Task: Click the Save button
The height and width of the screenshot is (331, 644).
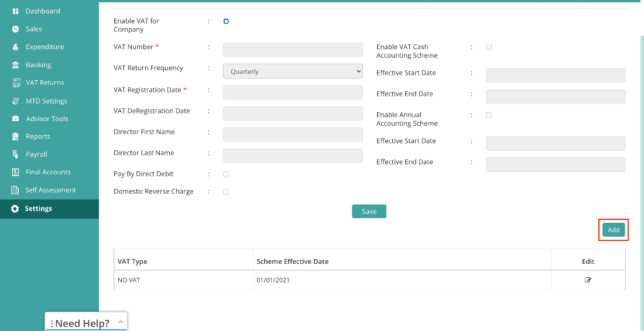Action: [369, 211]
